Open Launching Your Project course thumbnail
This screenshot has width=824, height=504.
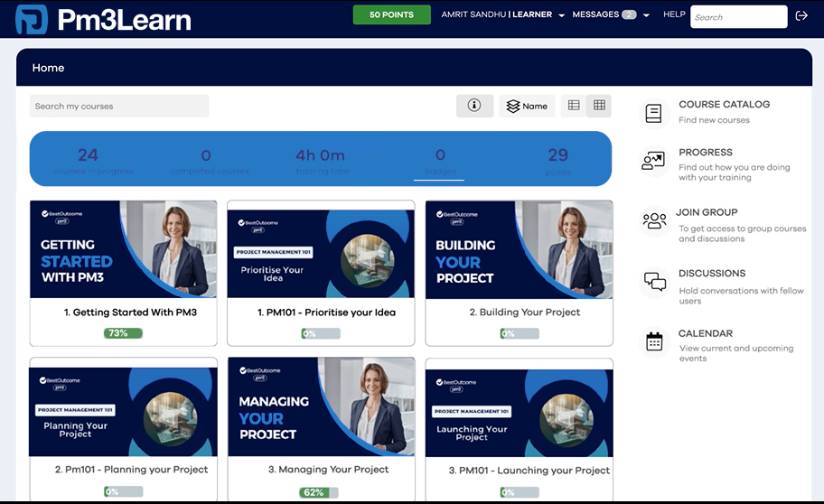[x=520, y=413]
